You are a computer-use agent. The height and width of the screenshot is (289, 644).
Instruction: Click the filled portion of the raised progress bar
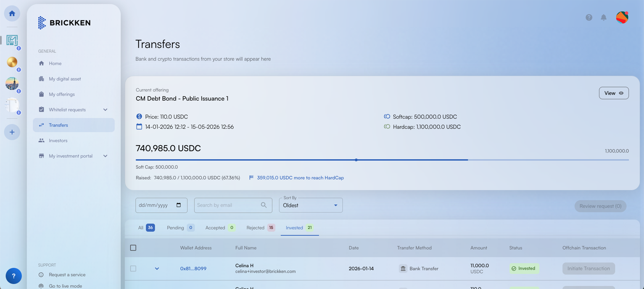(302, 160)
